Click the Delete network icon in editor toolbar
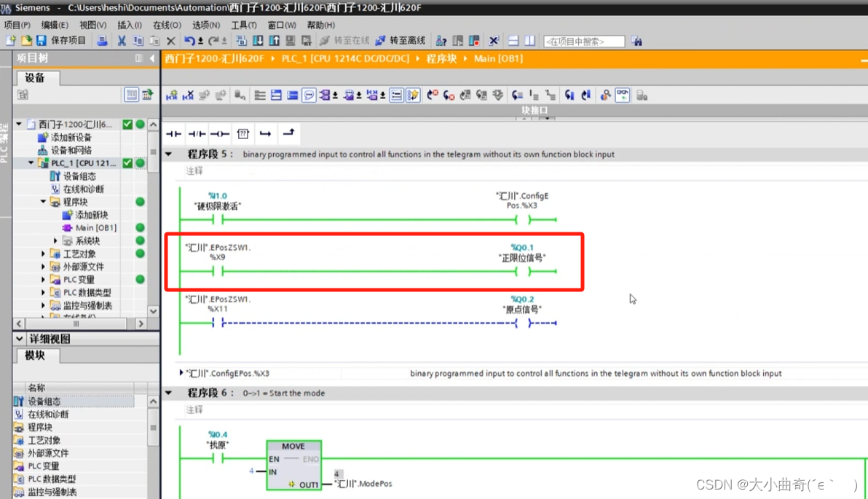Image resolution: width=868 pixels, height=499 pixels. pyautogui.click(x=188, y=95)
